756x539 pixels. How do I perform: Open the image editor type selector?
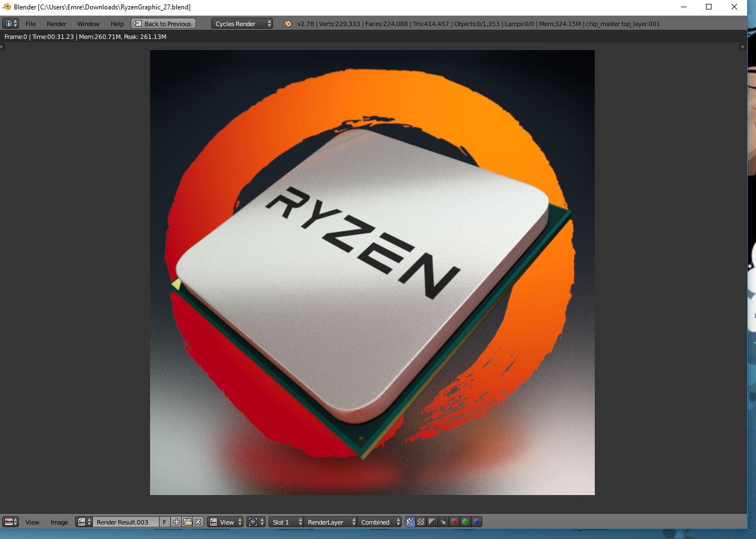(11, 522)
